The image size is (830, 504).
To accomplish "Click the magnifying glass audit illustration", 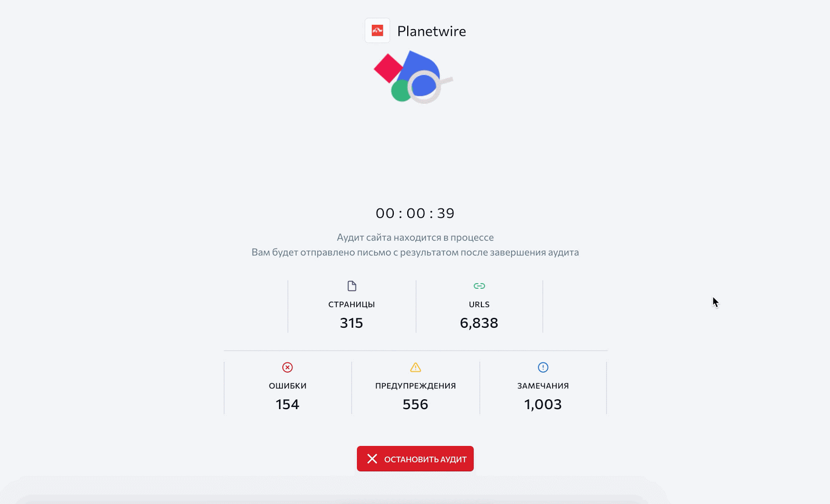I will click(413, 77).
